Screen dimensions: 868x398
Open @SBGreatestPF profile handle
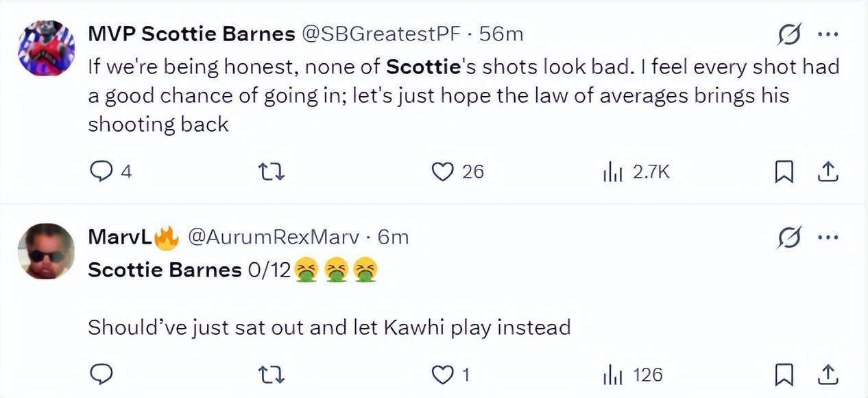[x=381, y=34]
